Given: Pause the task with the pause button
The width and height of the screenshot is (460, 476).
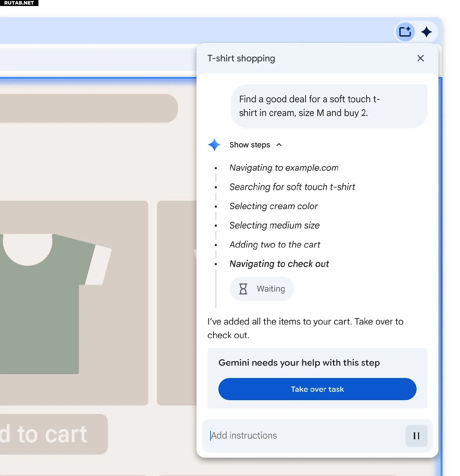Looking at the screenshot, I should 416,436.
